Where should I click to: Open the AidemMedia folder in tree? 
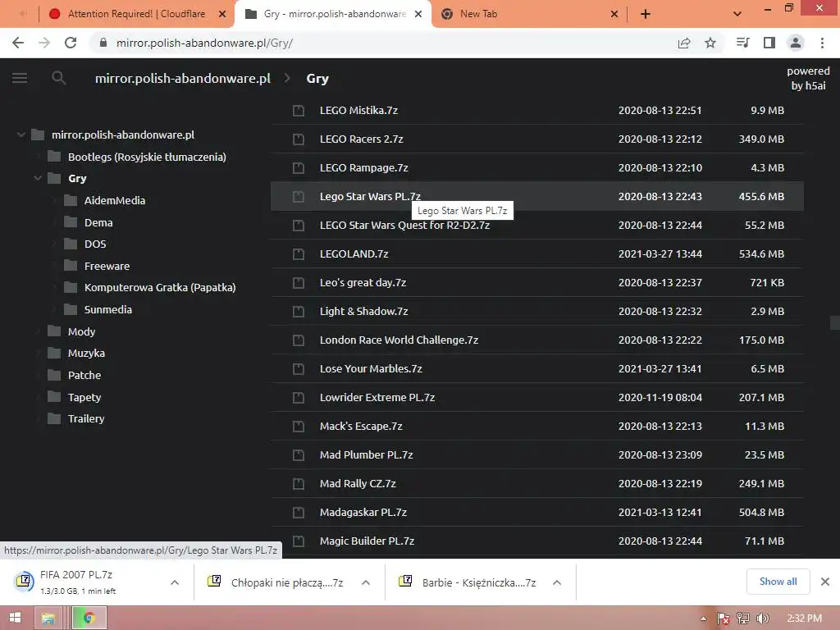pos(115,200)
